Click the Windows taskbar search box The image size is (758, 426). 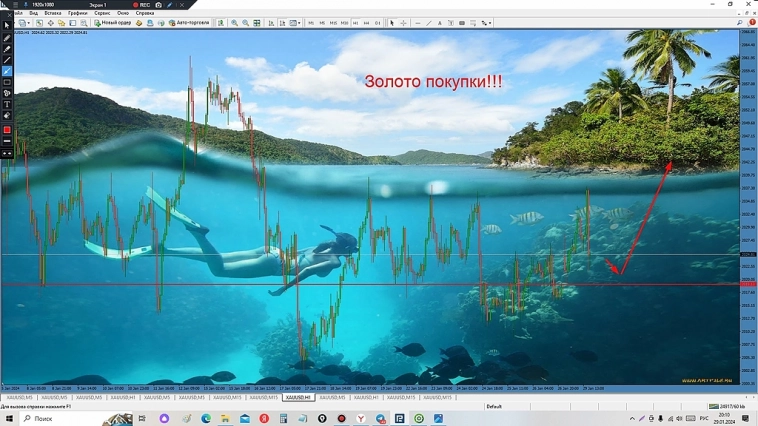[x=50, y=419]
